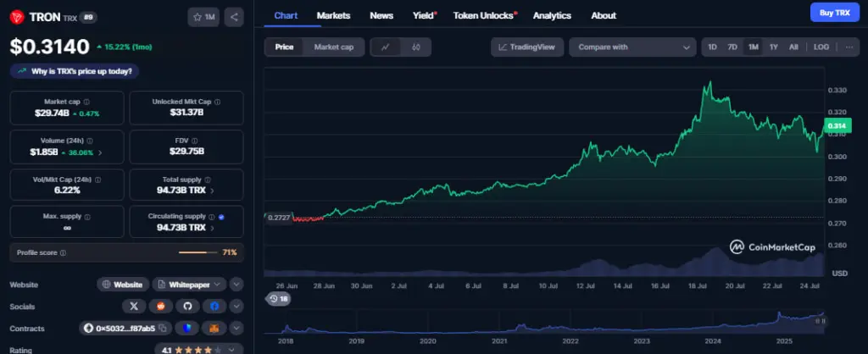Screen dimensions: 868x354
Task: Open the Volume (24h) info icon
Action: coord(90,141)
